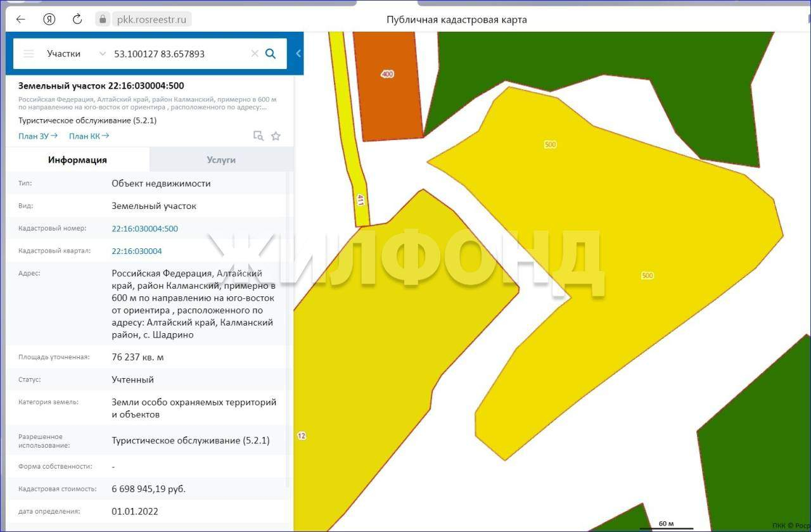811x532 pixels.
Task: Select the Информация tab
Action: [77, 160]
